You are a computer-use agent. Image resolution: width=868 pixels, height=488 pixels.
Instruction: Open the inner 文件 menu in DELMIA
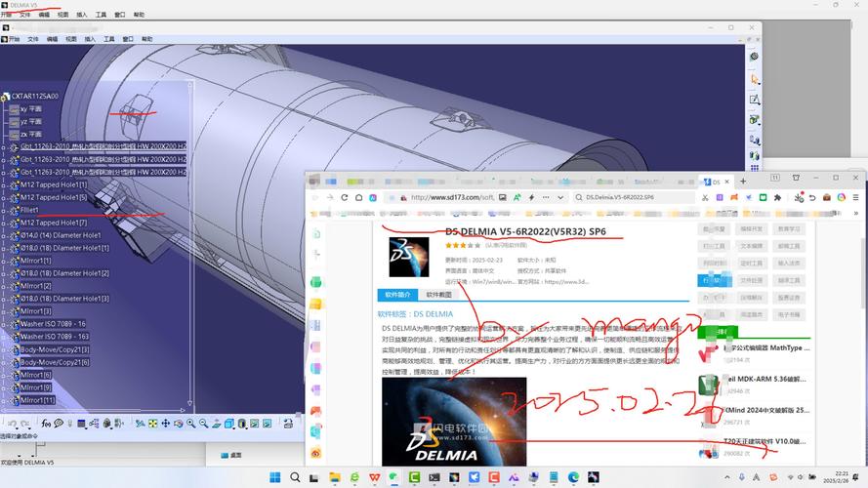(33, 39)
